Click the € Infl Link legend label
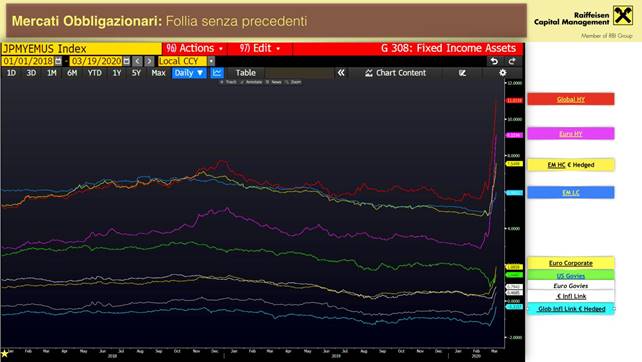 click(571, 296)
